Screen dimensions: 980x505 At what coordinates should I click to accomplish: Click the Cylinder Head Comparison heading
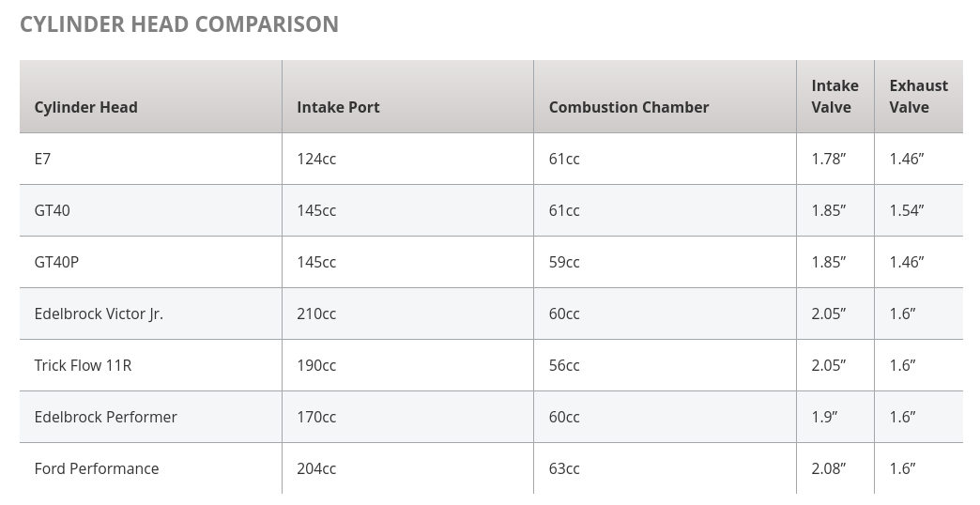click(179, 24)
